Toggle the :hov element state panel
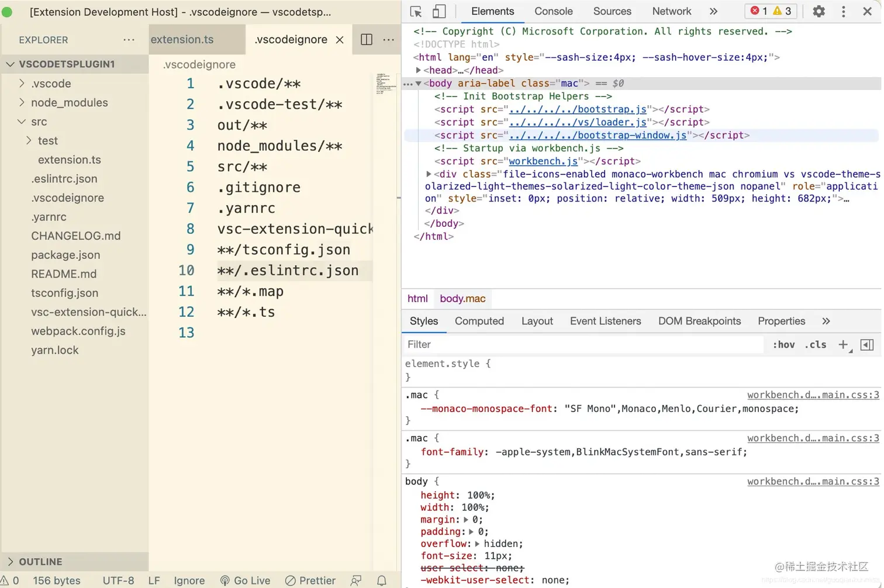The width and height of the screenshot is (884, 588). point(783,345)
